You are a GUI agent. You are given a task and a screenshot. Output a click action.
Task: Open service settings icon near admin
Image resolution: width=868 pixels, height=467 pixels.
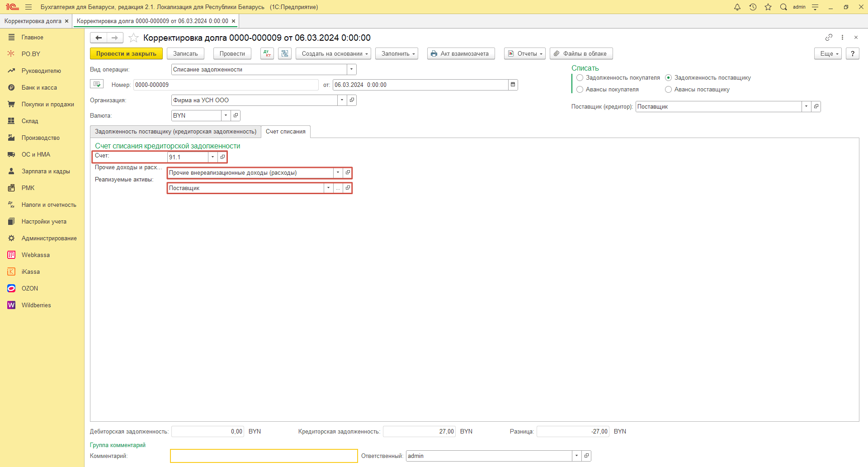pos(815,7)
